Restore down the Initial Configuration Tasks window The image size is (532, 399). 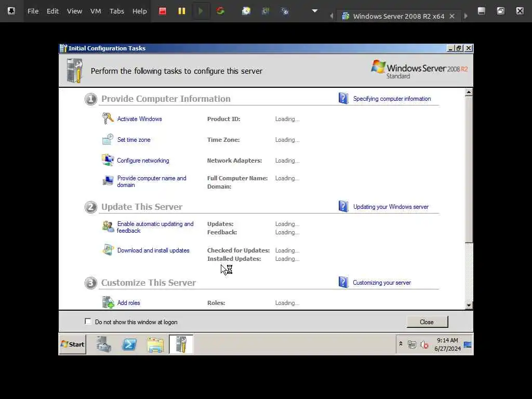tap(459, 48)
